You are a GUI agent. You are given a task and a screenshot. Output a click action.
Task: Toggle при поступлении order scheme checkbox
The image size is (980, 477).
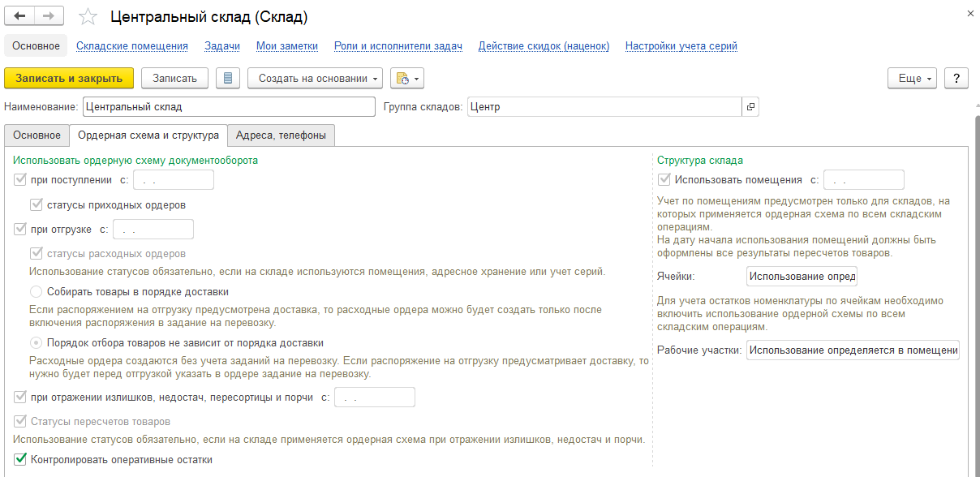(21, 180)
